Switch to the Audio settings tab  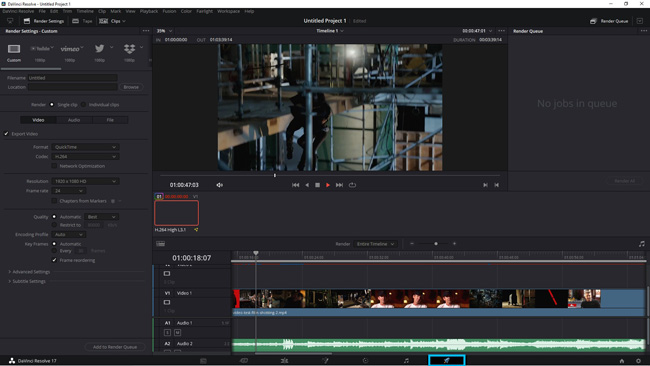tap(74, 120)
